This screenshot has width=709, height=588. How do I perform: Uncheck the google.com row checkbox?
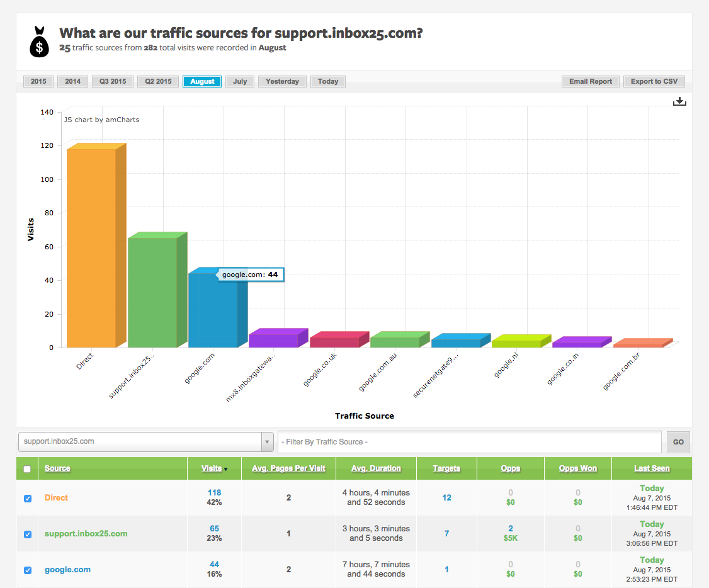click(x=28, y=570)
